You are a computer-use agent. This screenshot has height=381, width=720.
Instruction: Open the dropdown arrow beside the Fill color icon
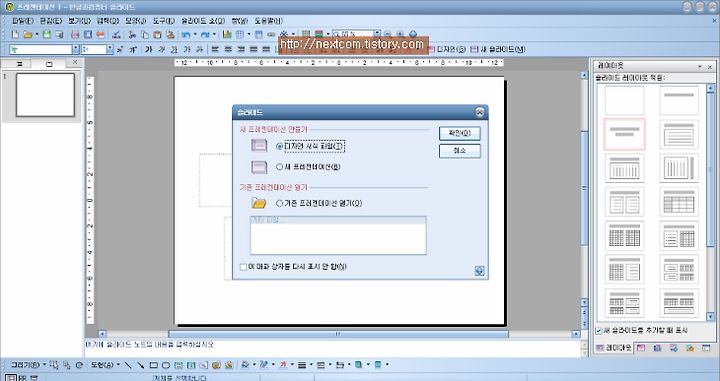(253, 365)
